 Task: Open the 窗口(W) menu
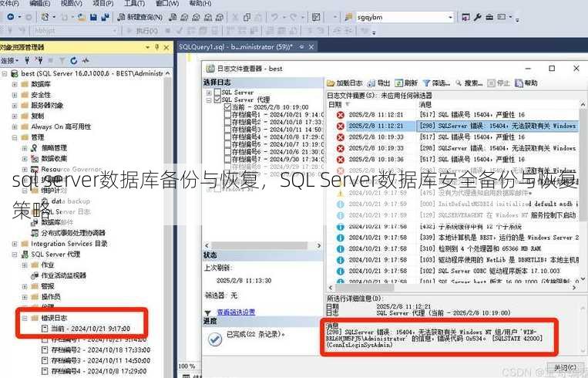tap(167, 3)
